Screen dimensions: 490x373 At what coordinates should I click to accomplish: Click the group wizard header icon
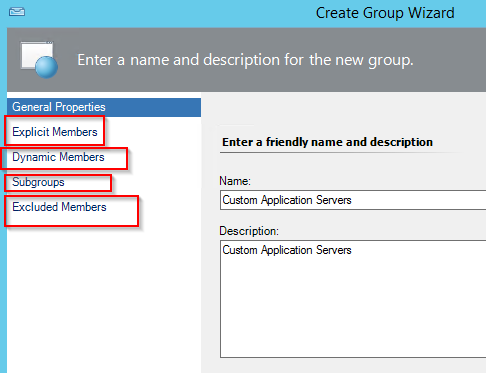pyautogui.click(x=39, y=60)
